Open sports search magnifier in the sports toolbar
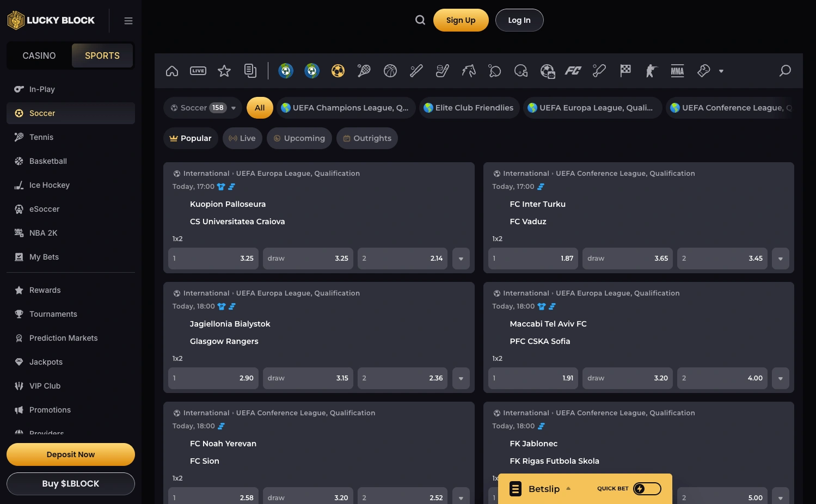Screen dimensions: 816x504 pyautogui.click(x=785, y=71)
